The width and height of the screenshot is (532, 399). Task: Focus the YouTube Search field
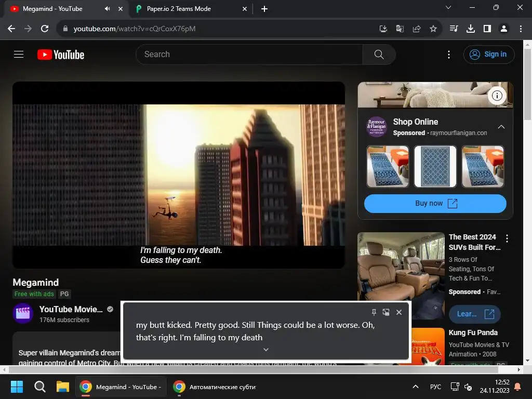click(249, 54)
